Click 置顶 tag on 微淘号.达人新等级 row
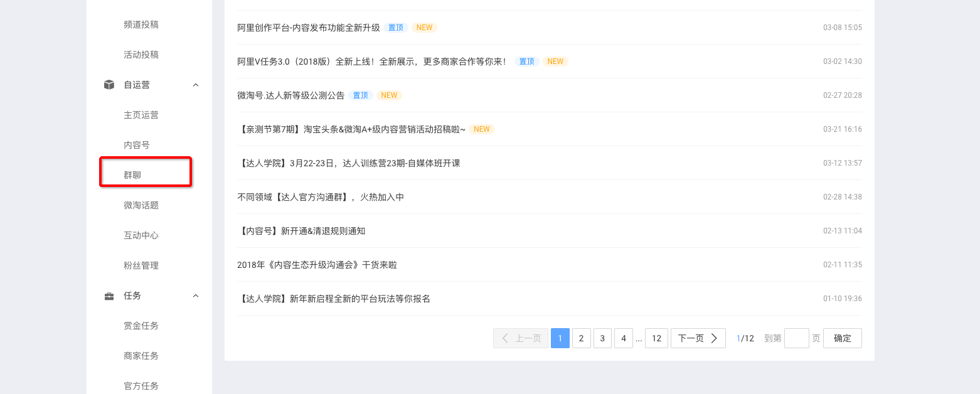 tap(361, 95)
